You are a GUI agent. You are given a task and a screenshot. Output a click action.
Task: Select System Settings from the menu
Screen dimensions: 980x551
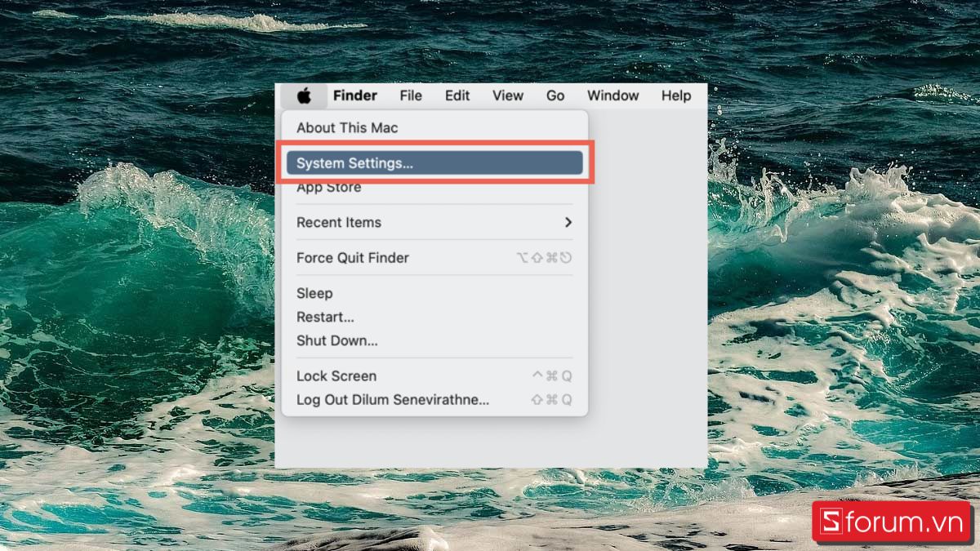coord(354,162)
